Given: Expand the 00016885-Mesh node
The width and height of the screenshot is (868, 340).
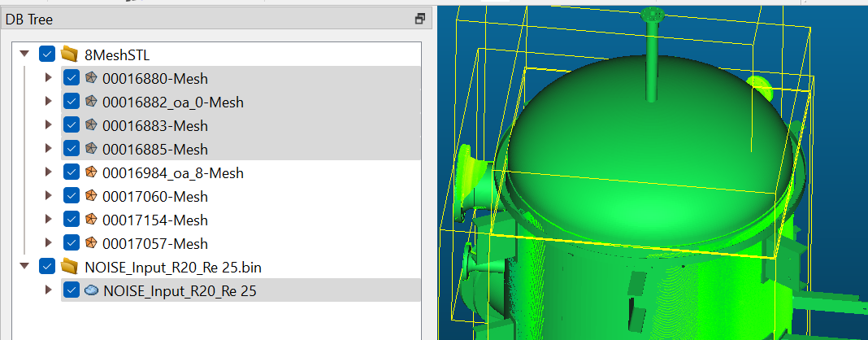Looking at the screenshot, I should click(x=48, y=149).
